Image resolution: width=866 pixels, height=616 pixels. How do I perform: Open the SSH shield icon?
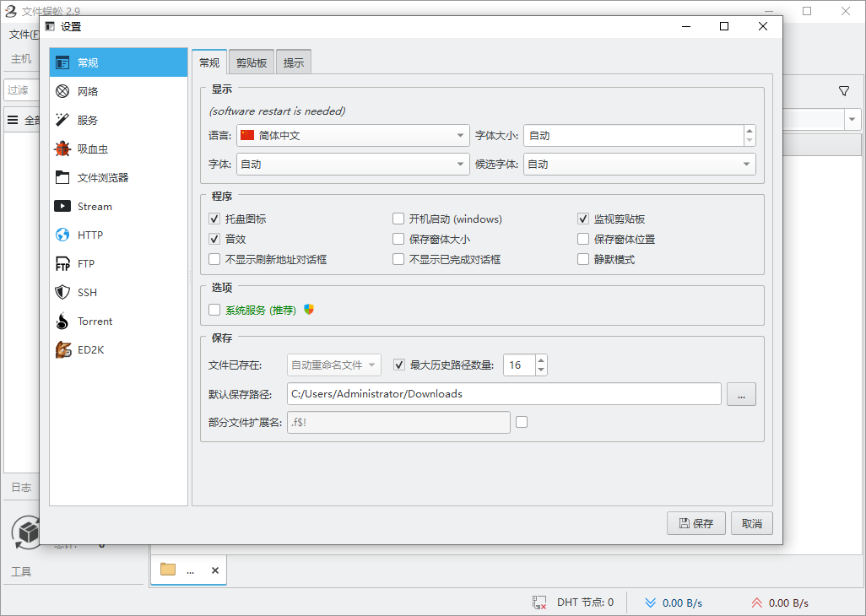tap(62, 293)
